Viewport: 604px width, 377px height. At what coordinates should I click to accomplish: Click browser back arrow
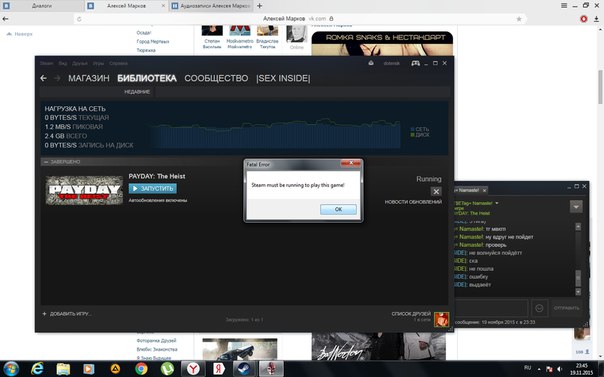coord(5,19)
